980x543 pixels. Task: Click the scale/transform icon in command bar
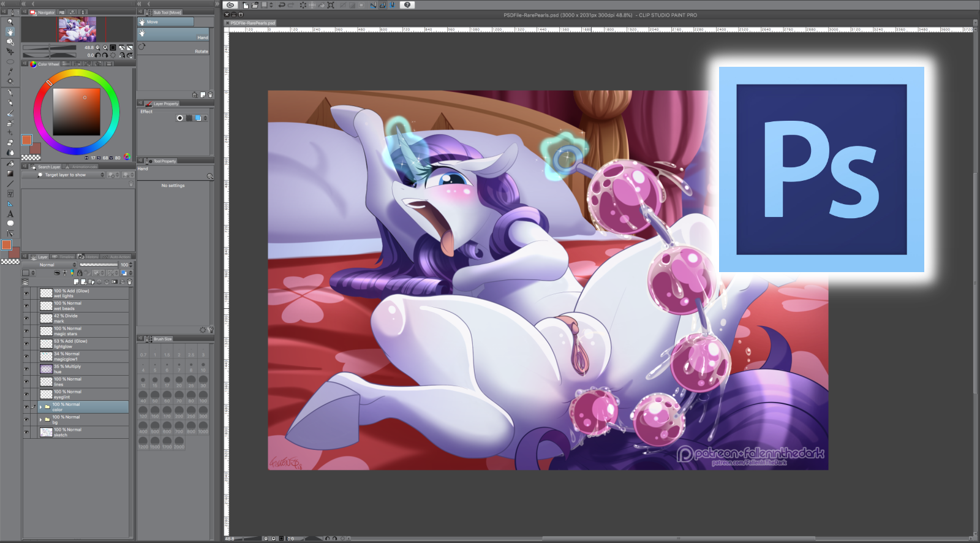coord(331,5)
